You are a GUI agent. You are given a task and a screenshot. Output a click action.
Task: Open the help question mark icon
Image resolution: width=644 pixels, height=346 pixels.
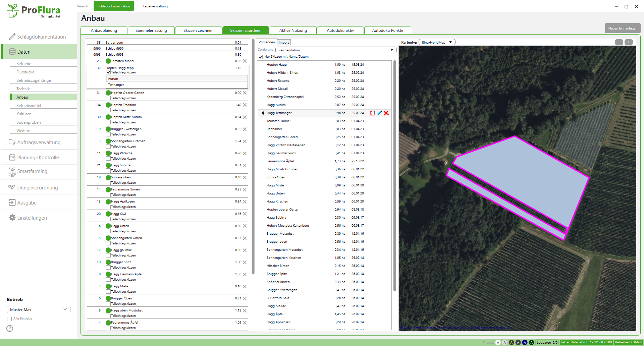click(x=10, y=329)
